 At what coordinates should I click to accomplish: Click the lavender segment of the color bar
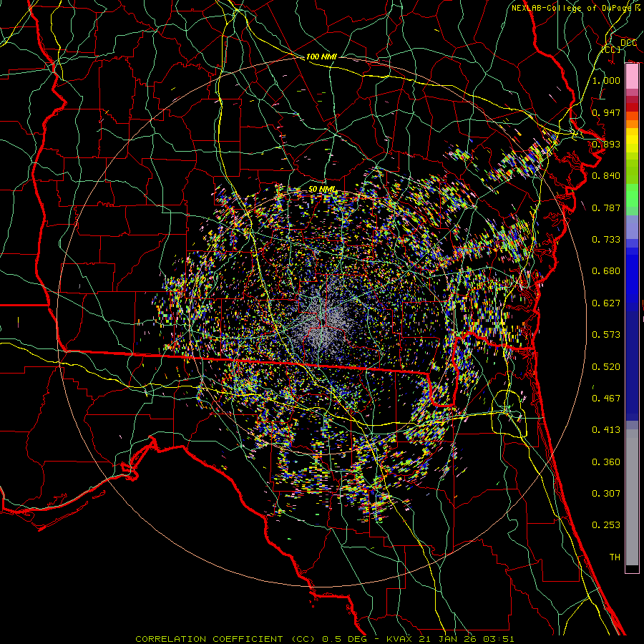pyautogui.click(x=632, y=227)
